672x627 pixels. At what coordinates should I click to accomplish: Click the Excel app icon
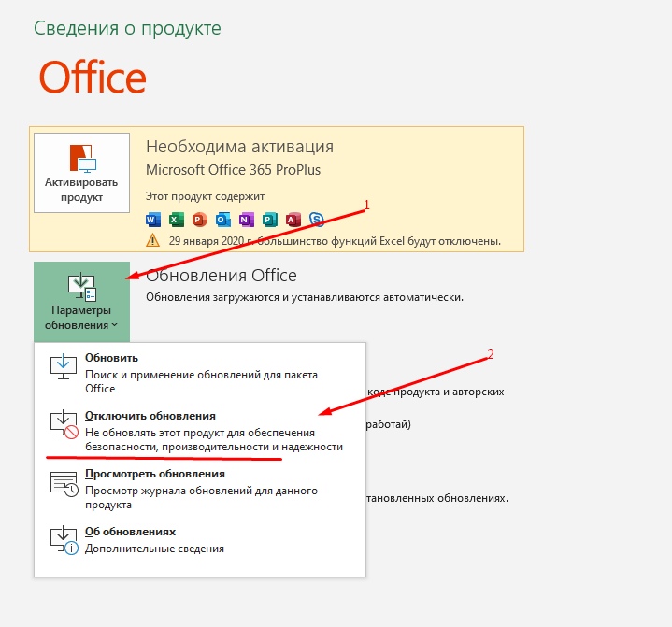pyautogui.click(x=176, y=220)
